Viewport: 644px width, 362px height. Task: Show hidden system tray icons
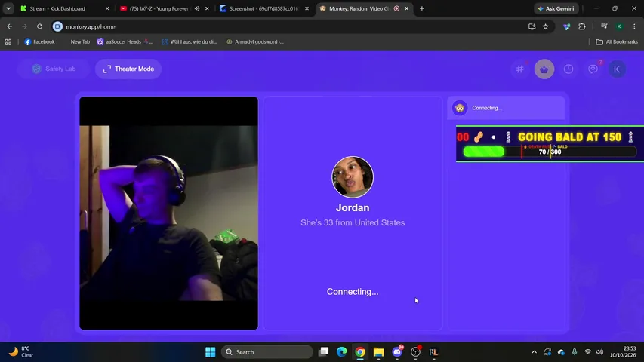534,352
